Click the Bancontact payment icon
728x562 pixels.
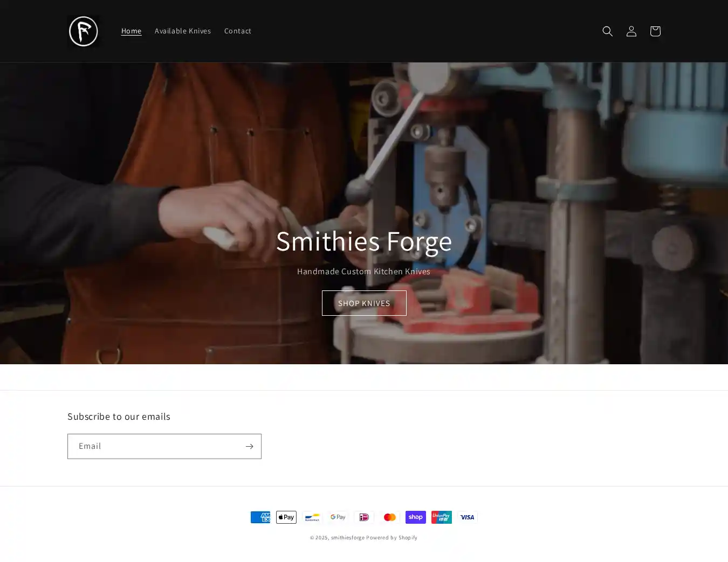312,517
